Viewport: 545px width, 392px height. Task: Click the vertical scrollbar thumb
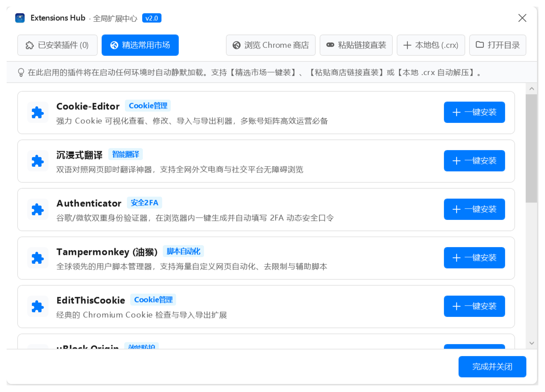click(x=531, y=148)
